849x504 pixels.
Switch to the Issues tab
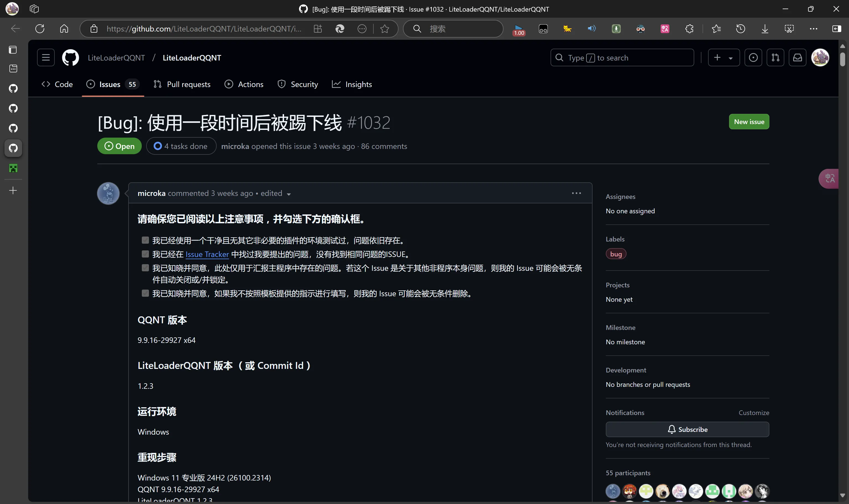[113, 84]
